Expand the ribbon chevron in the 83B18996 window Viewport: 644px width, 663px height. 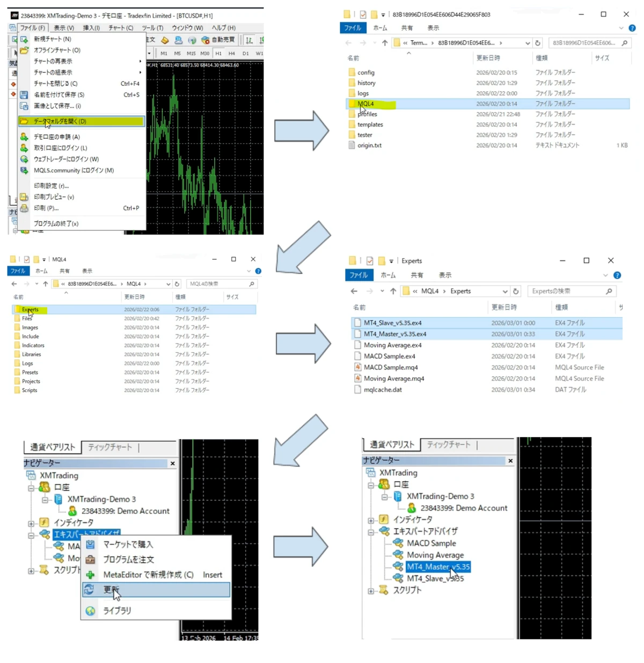(621, 28)
